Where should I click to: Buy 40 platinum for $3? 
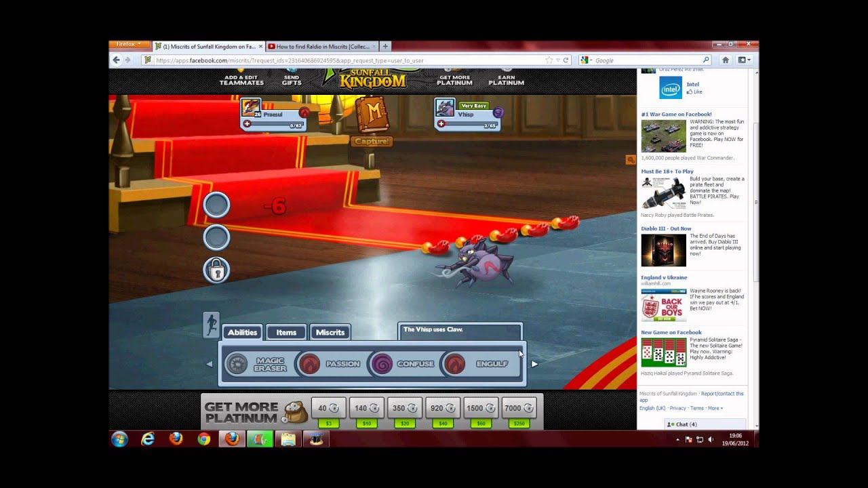[x=329, y=413]
